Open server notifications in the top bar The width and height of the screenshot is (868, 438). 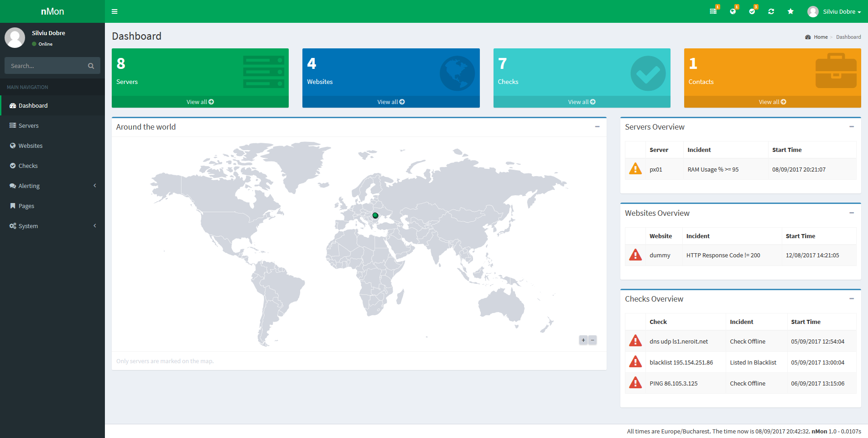pos(713,11)
